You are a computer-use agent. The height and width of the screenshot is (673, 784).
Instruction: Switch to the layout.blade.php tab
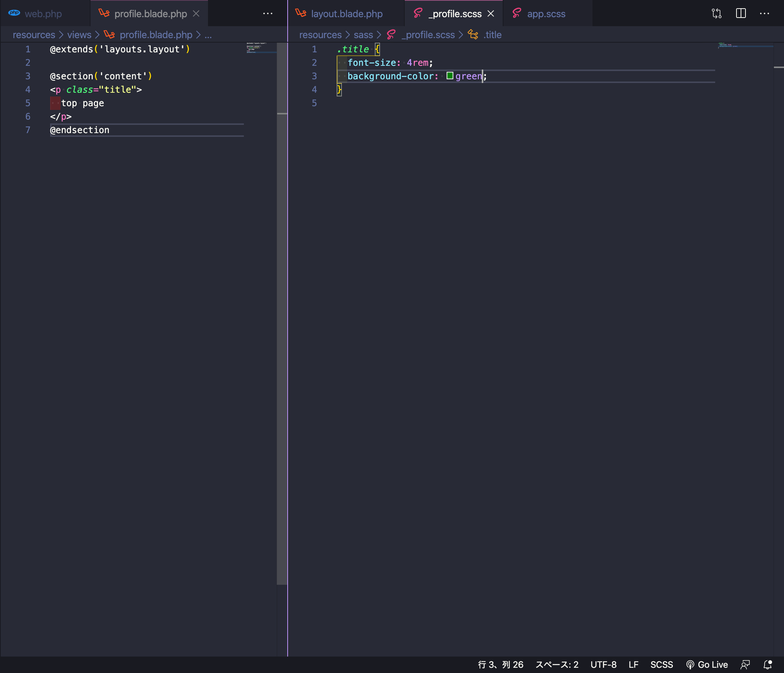(347, 13)
